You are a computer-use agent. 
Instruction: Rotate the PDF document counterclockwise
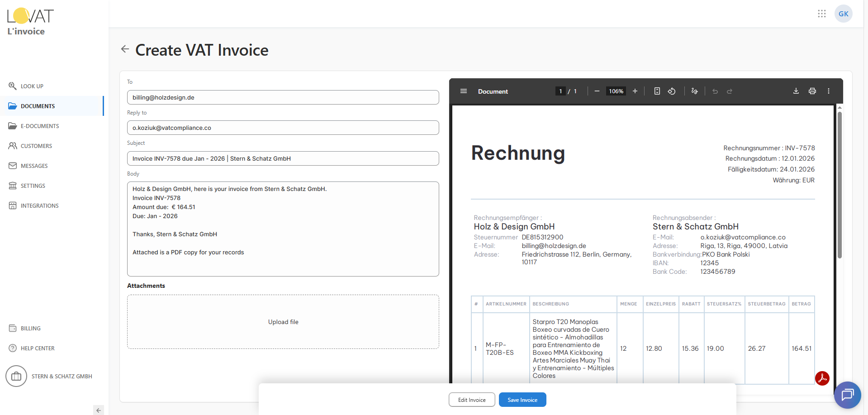click(672, 91)
